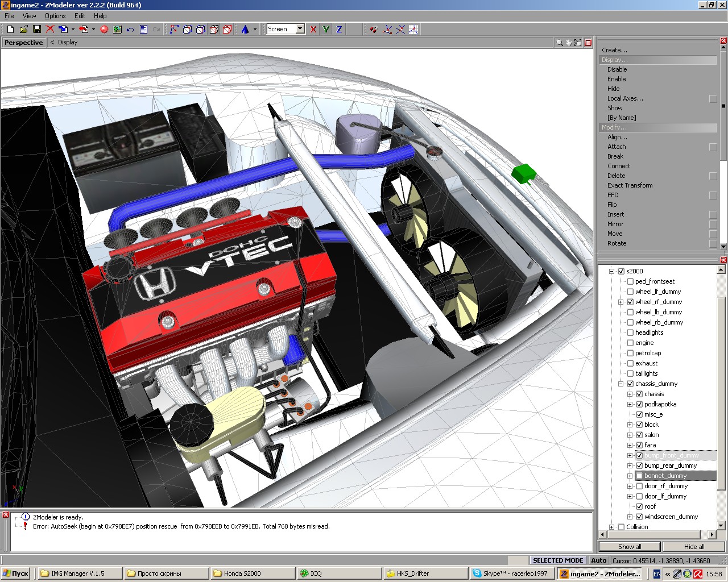Uncheck the podkapotka checkbox
Image resolution: width=728 pixels, height=582 pixels.
pyautogui.click(x=639, y=404)
